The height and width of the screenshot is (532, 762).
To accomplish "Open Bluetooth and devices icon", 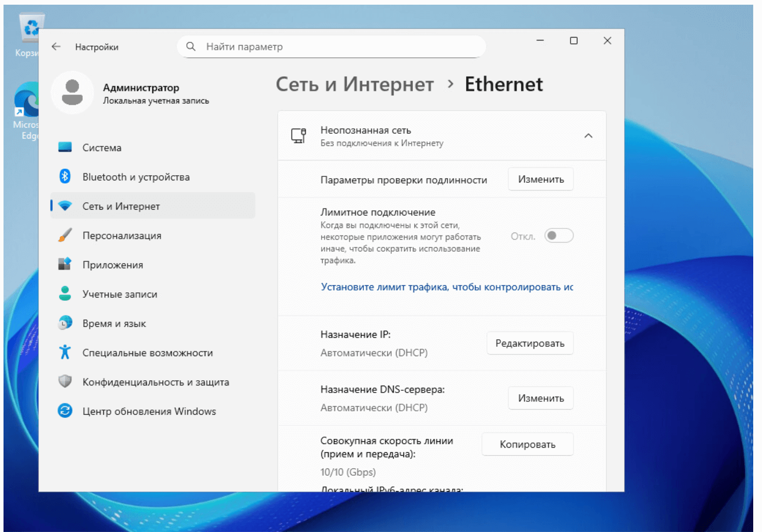I will (65, 177).
